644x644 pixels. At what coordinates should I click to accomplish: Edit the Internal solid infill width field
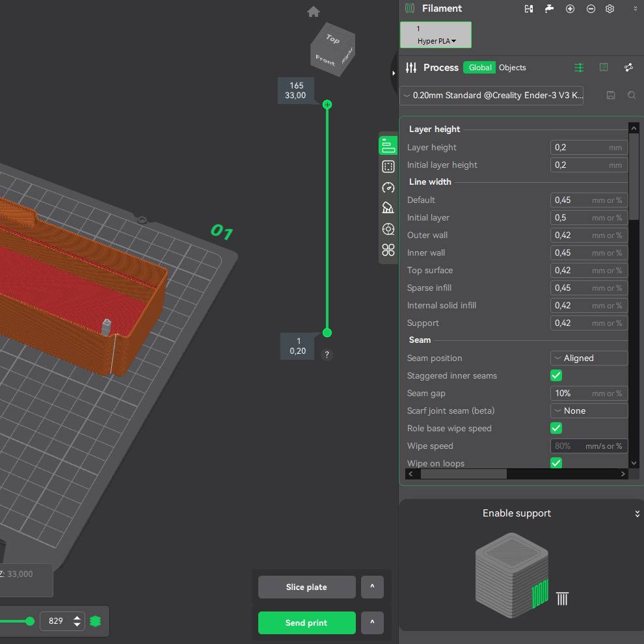(589, 306)
